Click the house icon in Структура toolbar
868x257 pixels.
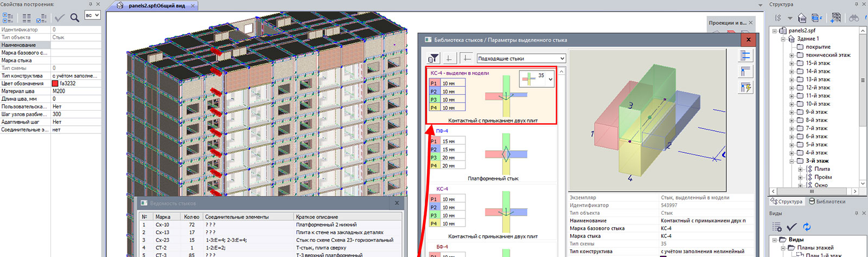pyautogui.click(x=801, y=18)
